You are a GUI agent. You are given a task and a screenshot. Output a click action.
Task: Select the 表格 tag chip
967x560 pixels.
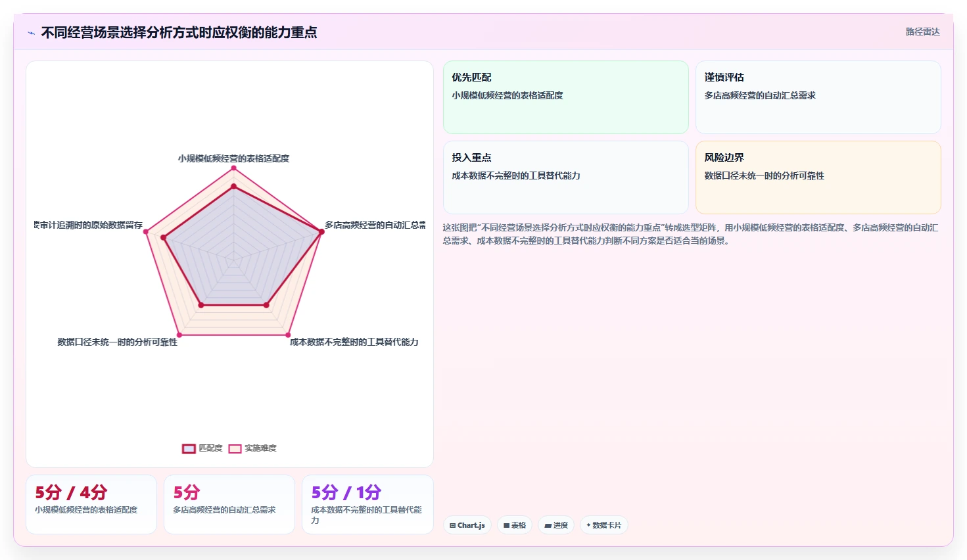(515, 525)
